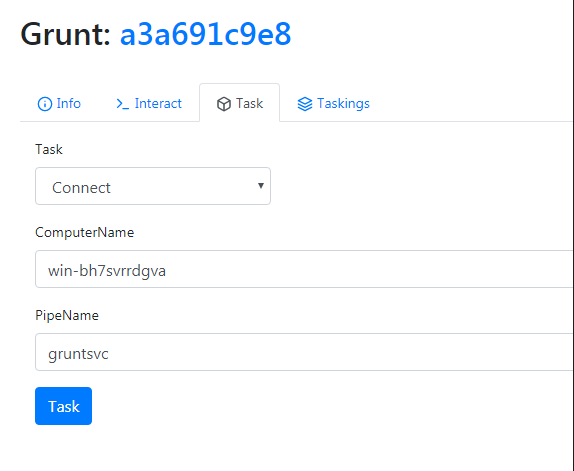This screenshot has width=574, height=471.
Task: Click the Taskings stacked layers icon
Action: click(305, 104)
